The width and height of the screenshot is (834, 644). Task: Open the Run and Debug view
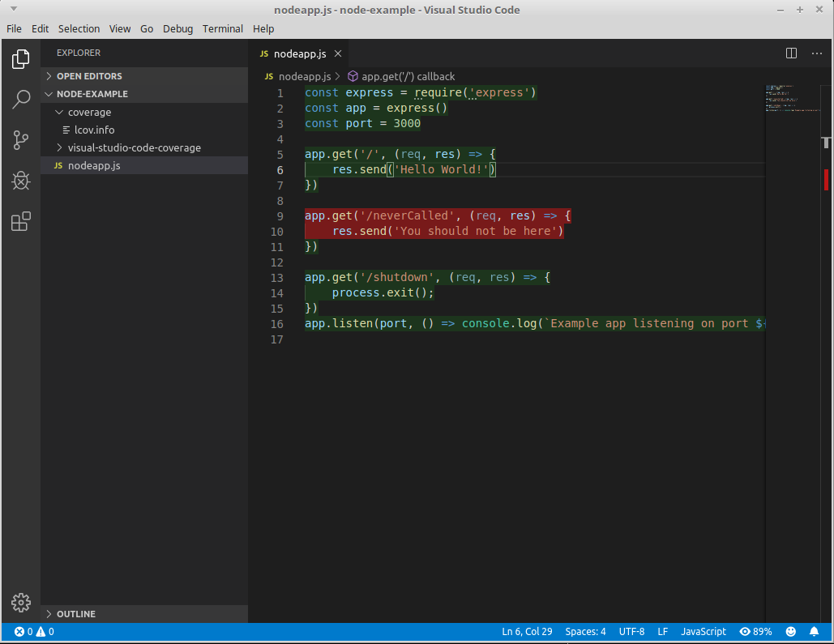click(x=20, y=180)
